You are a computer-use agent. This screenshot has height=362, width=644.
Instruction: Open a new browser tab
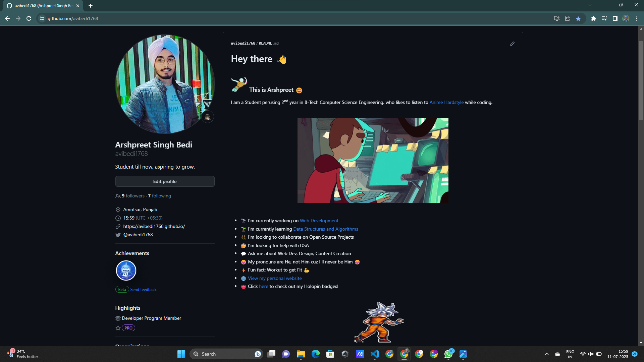[91, 6]
